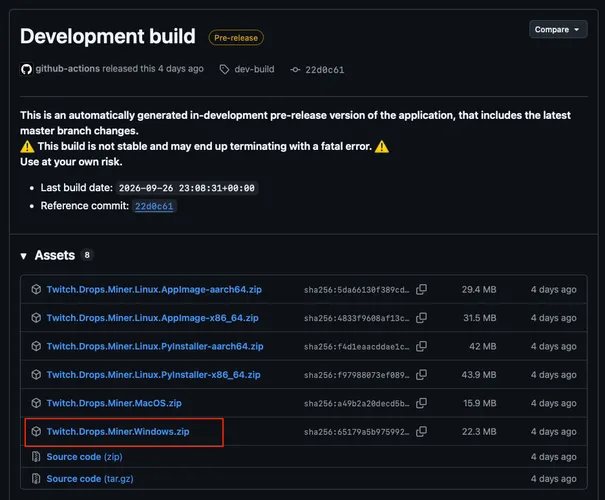Click hash text sha256:a49b2a20decd5b

coord(357,404)
